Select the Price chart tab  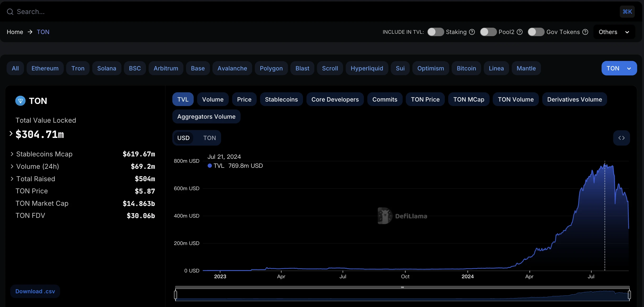[x=244, y=99]
